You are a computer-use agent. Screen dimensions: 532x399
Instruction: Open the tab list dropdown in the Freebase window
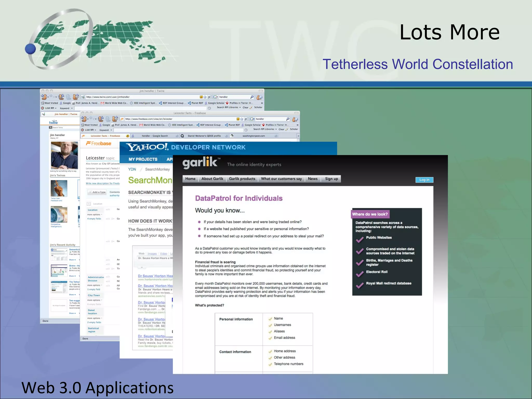298,136
